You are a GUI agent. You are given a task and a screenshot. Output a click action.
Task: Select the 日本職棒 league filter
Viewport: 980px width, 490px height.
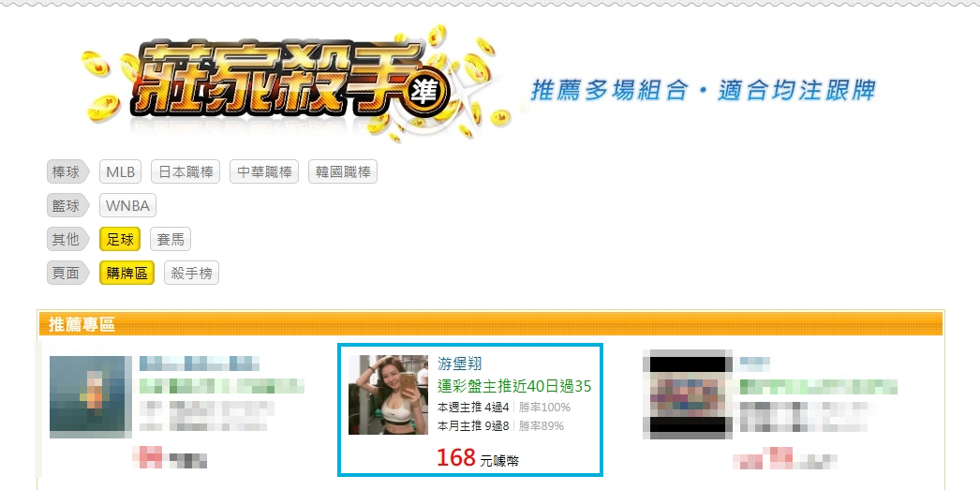(x=186, y=171)
